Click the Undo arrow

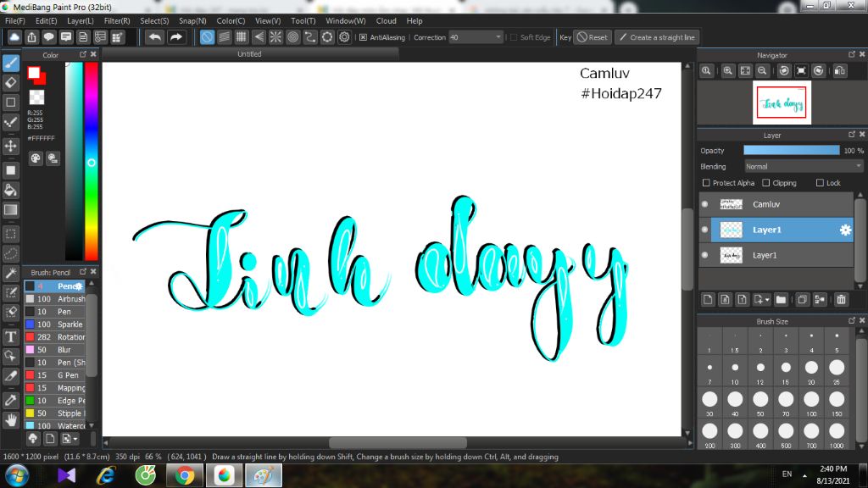(x=155, y=37)
